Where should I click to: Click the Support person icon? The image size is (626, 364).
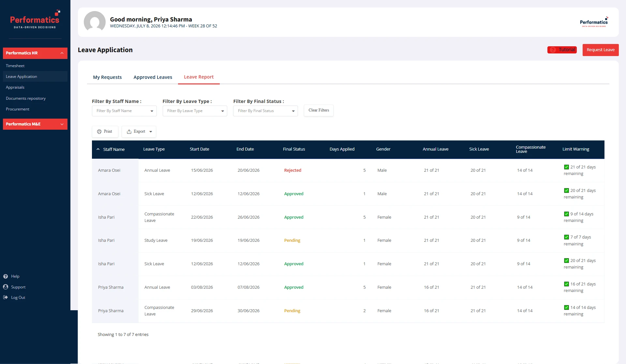click(6, 287)
